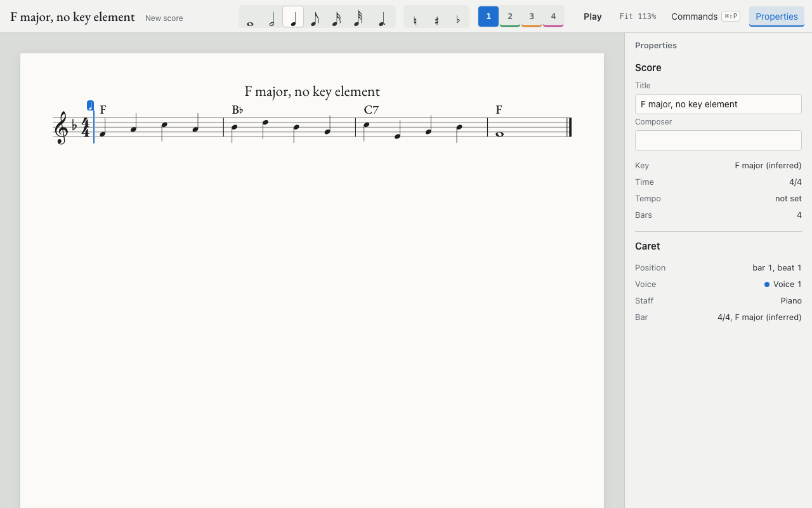Switch to voice 1
The width and height of the screenshot is (812, 508).
tap(488, 17)
